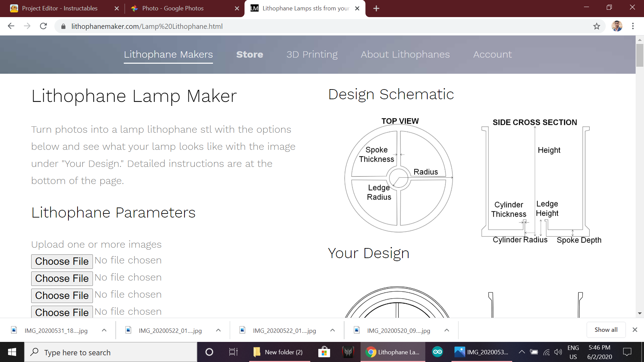The width and height of the screenshot is (644, 362).
Task: Click Choose File for first image upload
Action: click(62, 261)
